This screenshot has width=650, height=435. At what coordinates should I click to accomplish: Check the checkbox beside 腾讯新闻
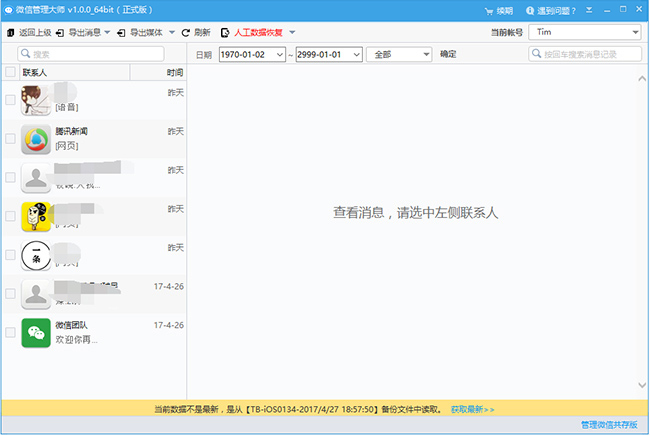10,139
